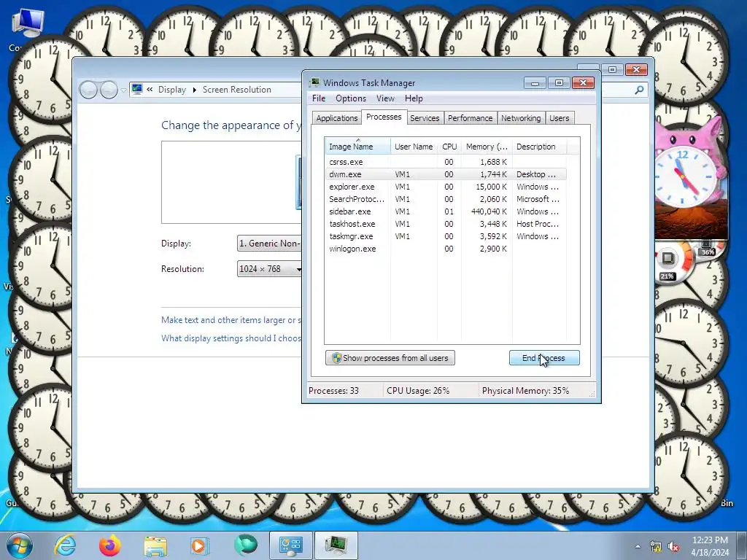Click Show processes from all users button

click(x=390, y=358)
